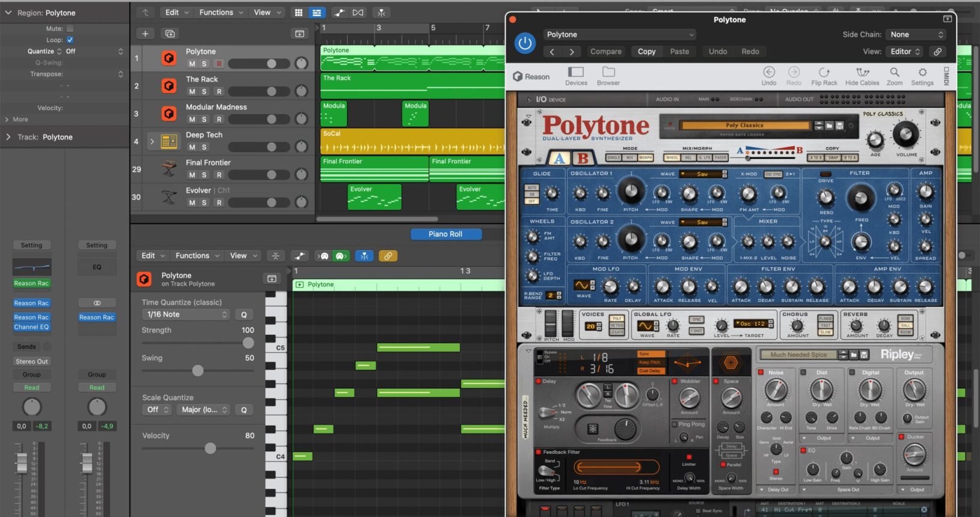
Task: Toggle the region Loop checkbox
Action: click(70, 40)
